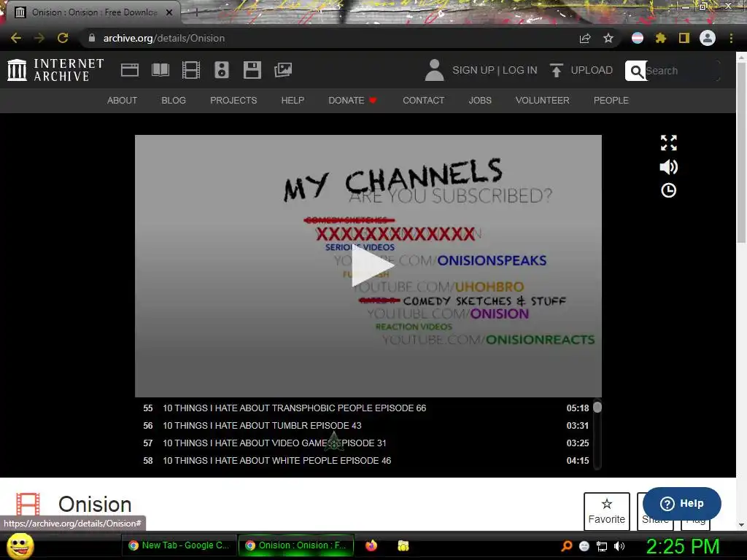Open the PEOPLE menu item
This screenshot has height=560, width=747.
(611, 101)
